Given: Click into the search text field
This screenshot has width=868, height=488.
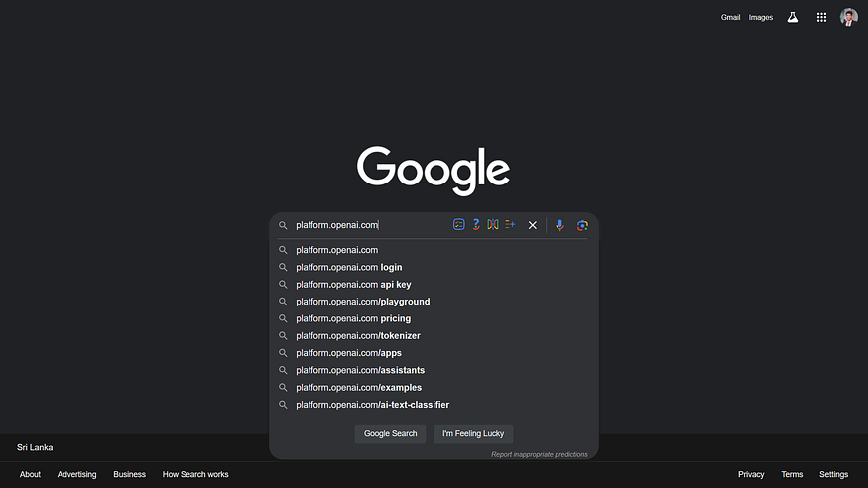Looking at the screenshot, I should point(371,225).
